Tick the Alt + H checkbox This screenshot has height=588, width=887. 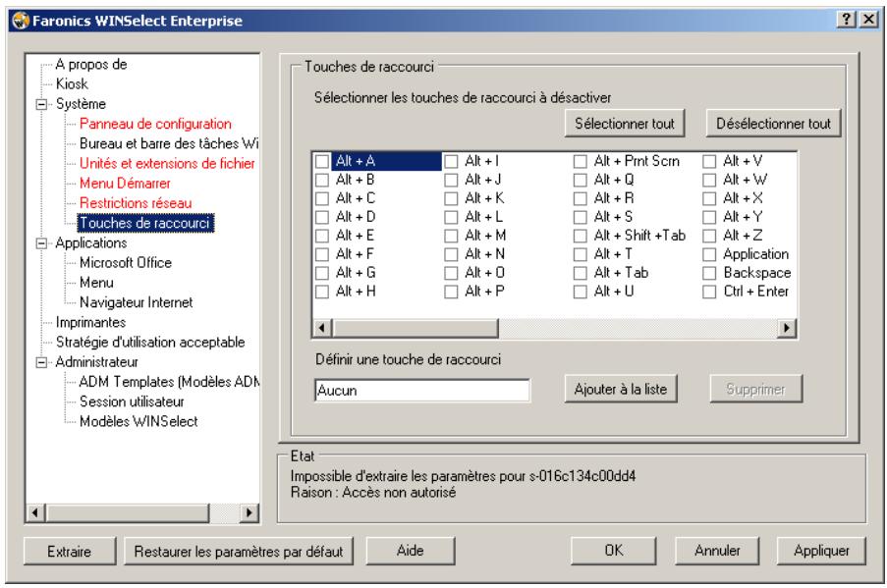point(322,292)
